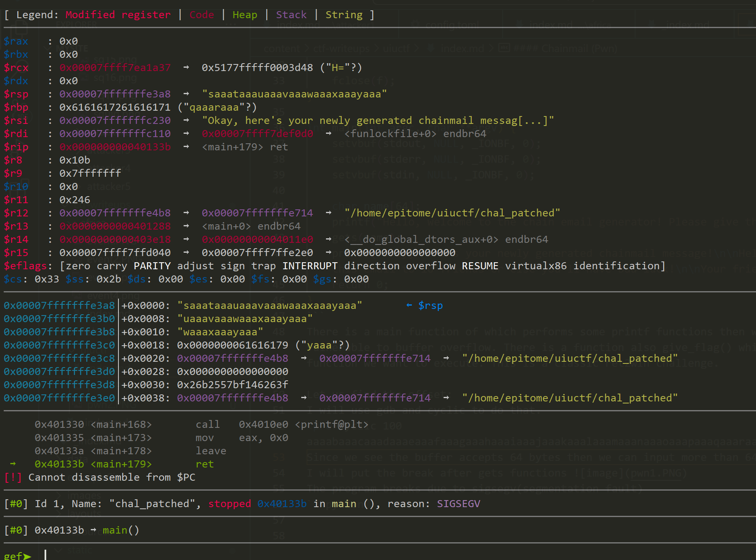Select the $eflags label
Image resolution: width=756 pixels, height=560 pixels.
(x=25, y=266)
